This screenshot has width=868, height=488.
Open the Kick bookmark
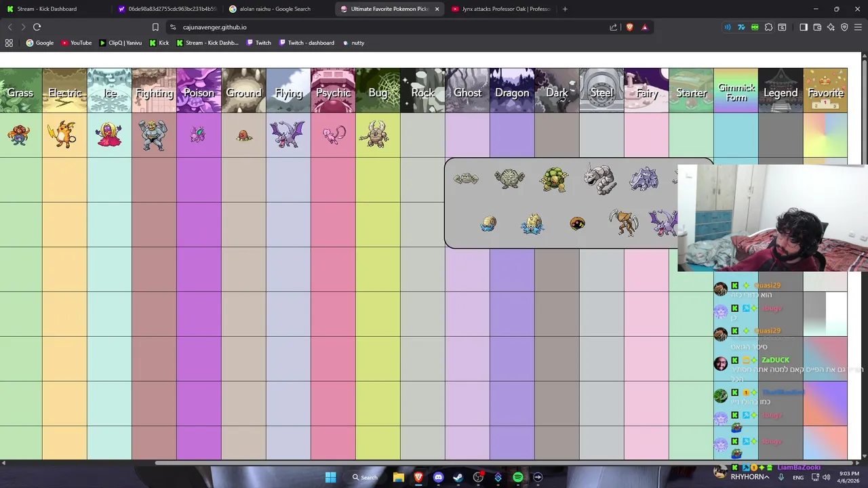[159, 43]
